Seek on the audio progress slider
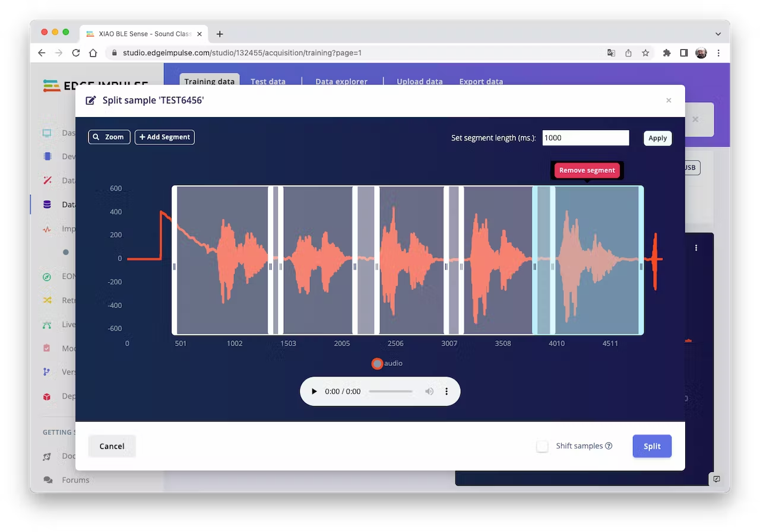The height and width of the screenshot is (532, 760). pyautogui.click(x=391, y=392)
